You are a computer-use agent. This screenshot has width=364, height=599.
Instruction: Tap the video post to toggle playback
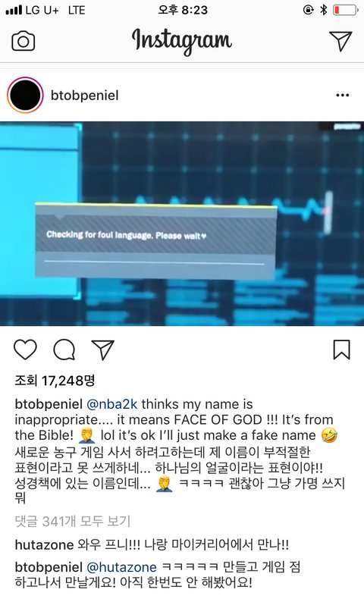point(182,224)
